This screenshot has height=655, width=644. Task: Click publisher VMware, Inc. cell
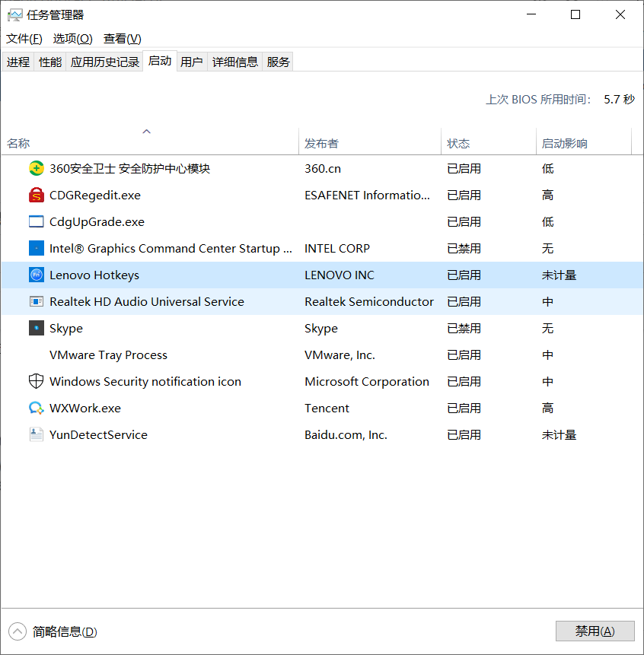pos(340,355)
